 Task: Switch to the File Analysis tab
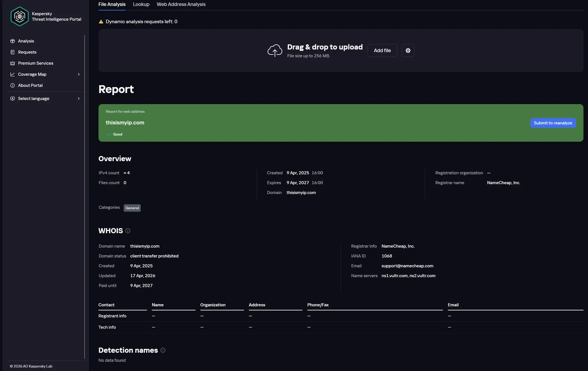(x=112, y=4)
